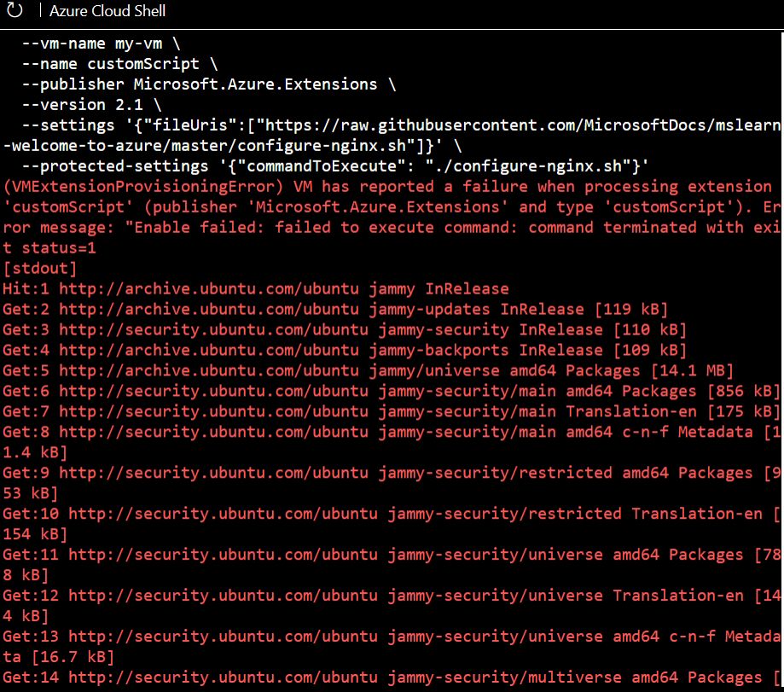
Task: Click the '--vm-name my-vm' line
Action: pos(101,44)
